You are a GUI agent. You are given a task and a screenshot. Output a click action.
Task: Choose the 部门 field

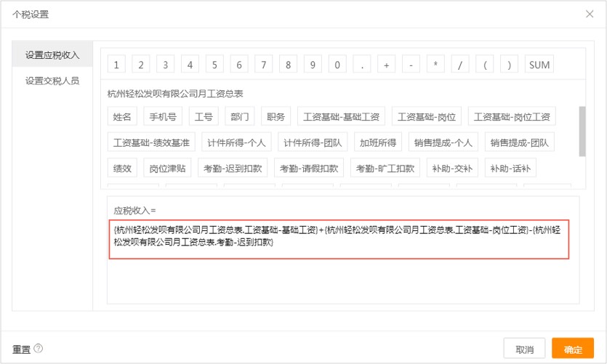[240, 116]
